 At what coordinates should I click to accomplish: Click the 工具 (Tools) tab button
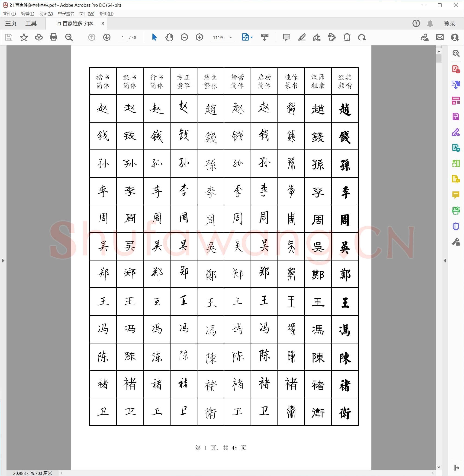(31, 23)
